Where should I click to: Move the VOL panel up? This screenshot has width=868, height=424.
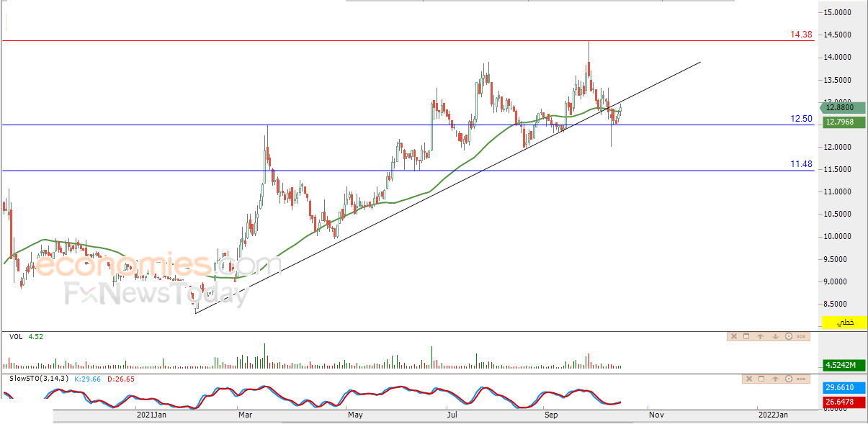760,336
